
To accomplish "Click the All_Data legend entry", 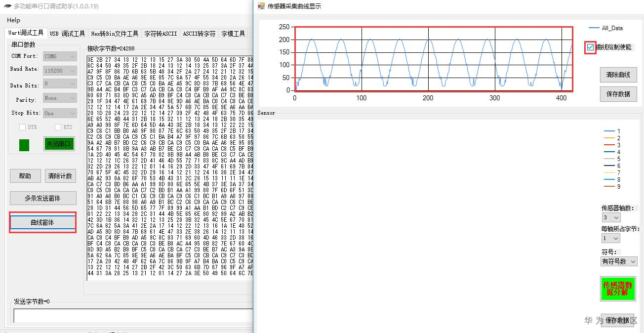I will pos(606,28).
